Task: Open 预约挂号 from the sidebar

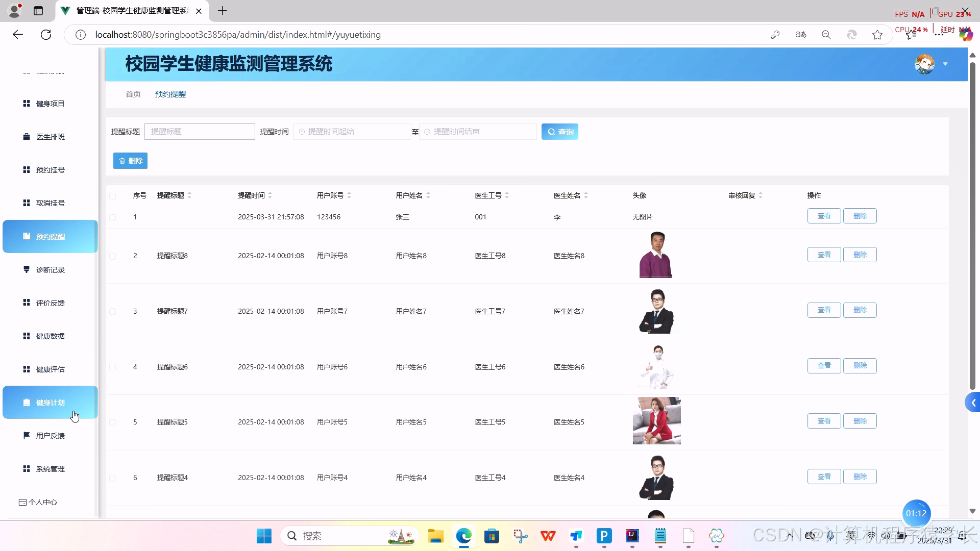Action: [x=50, y=169]
